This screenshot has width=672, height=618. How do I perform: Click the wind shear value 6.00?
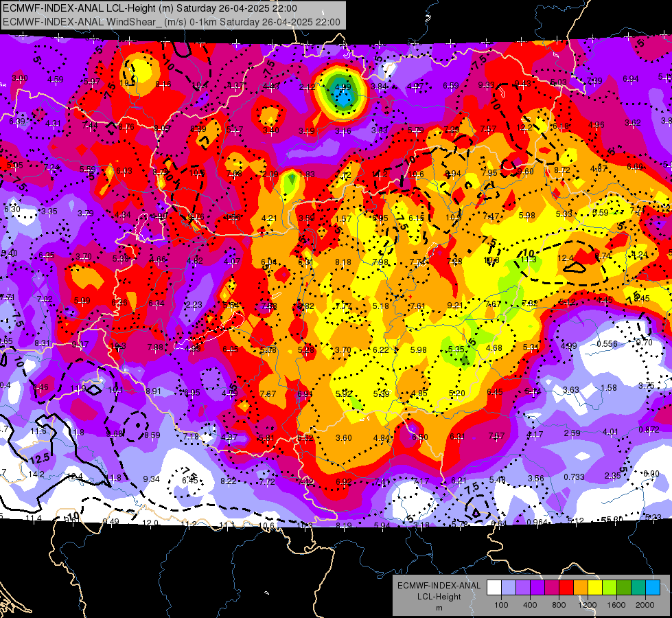click(x=651, y=473)
